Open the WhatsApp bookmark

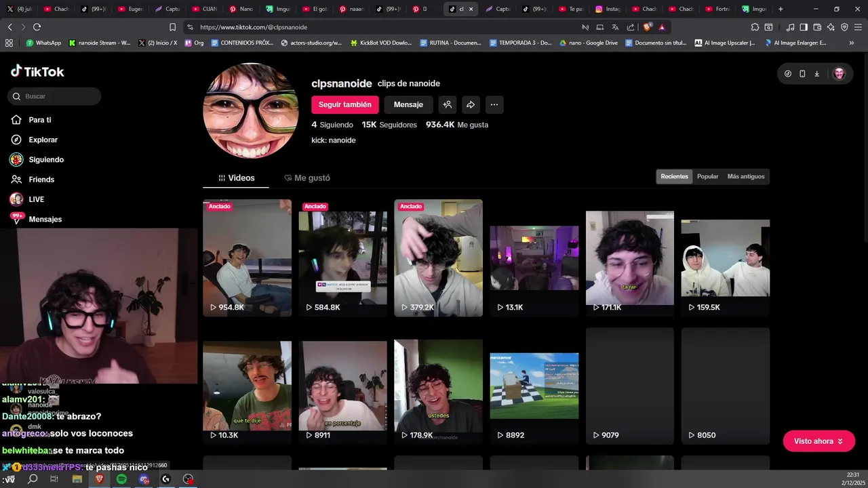(x=43, y=43)
